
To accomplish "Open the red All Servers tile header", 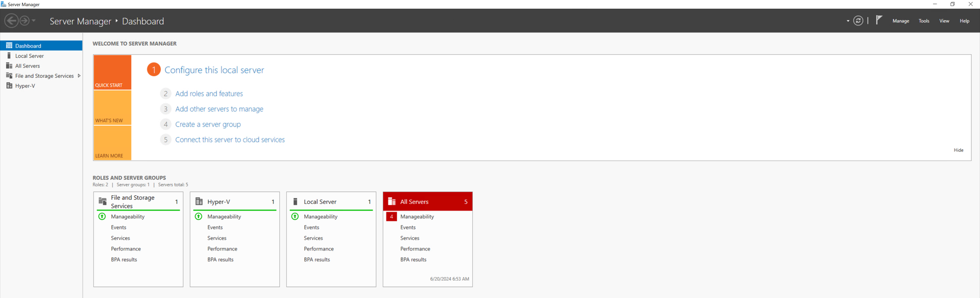I will click(428, 201).
